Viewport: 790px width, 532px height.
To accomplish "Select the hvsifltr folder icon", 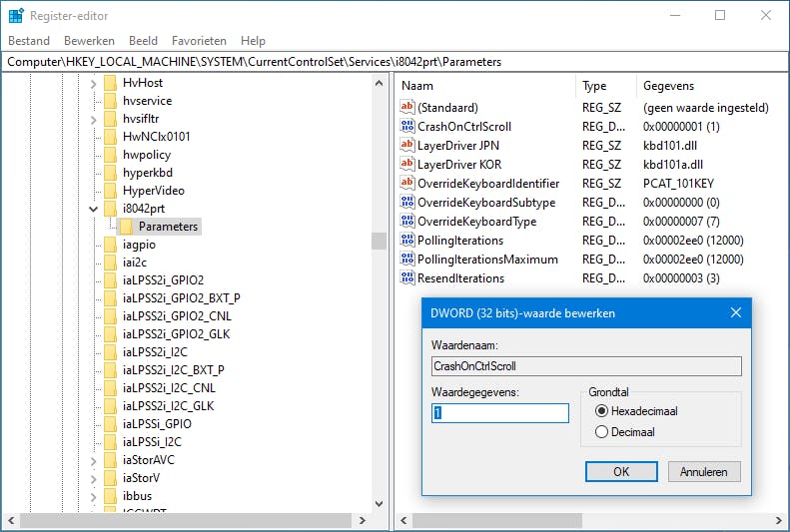I will tap(110, 119).
